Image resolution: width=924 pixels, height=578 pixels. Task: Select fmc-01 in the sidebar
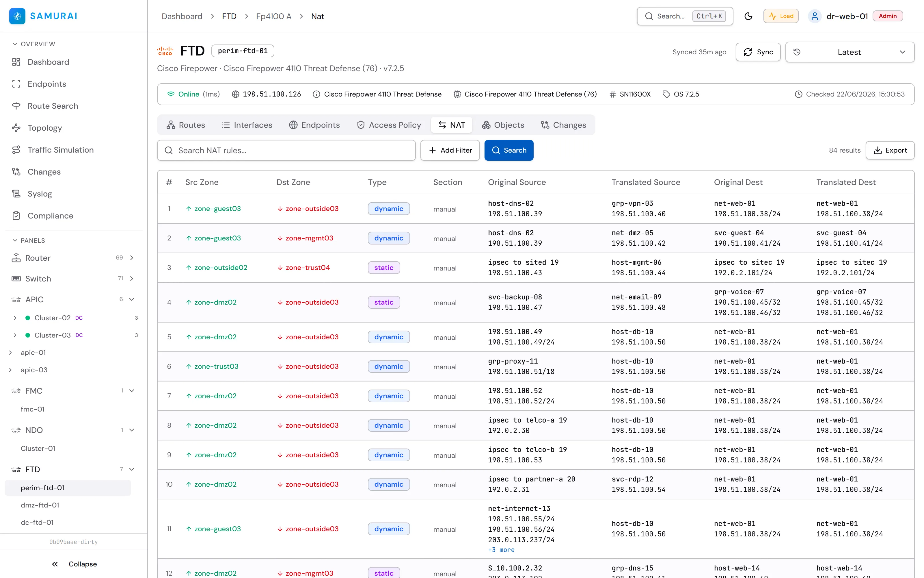pos(32,409)
